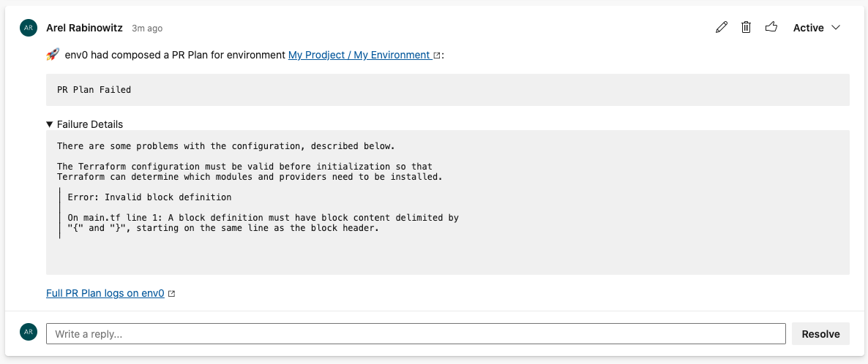Click the AR avatar next to Arel Rabinowitz

[x=29, y=27]
